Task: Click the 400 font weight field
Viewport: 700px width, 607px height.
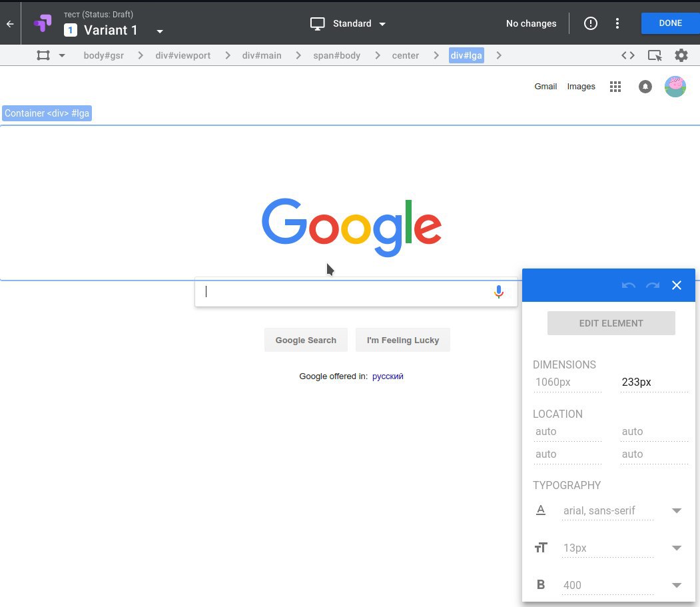Action: (x=607, y=585)
